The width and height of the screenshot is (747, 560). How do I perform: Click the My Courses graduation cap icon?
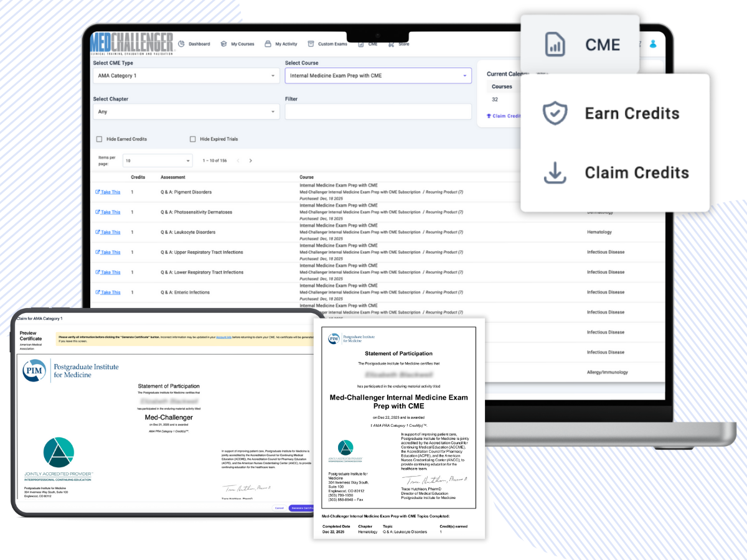[223, 44]
